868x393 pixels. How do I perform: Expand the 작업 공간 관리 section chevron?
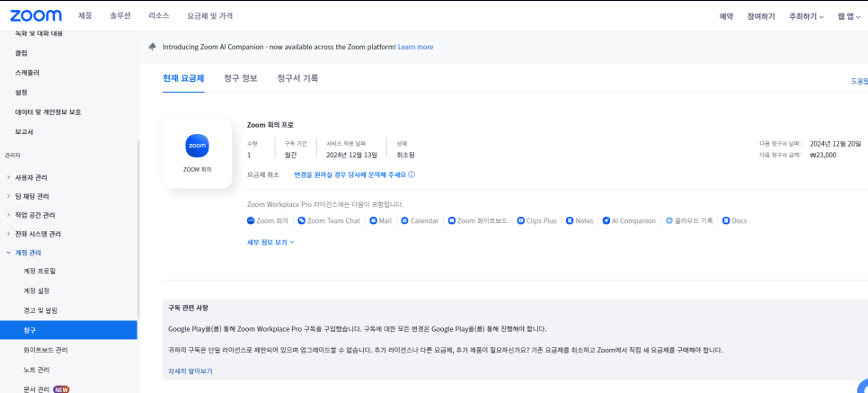click(8, 215)
